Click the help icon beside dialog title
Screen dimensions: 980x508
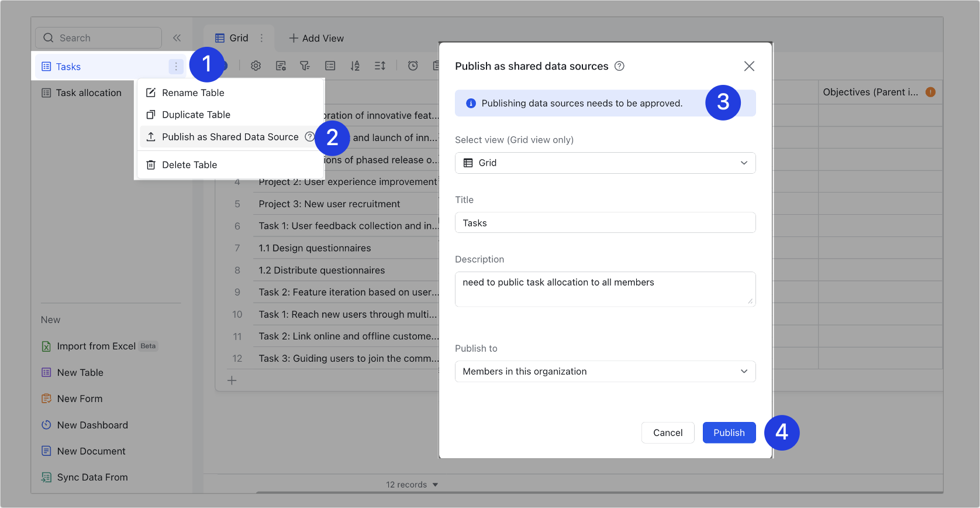coord(619,66)
